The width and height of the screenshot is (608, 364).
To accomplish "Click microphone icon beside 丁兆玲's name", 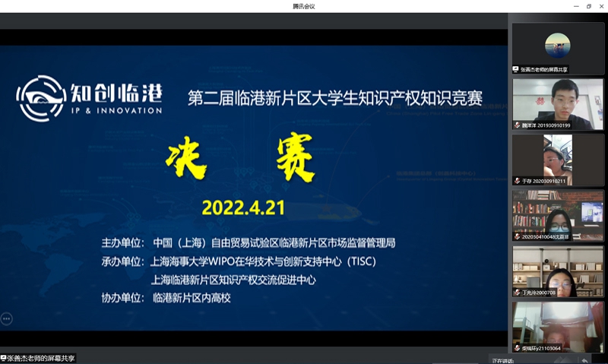I will click(517, 292).
